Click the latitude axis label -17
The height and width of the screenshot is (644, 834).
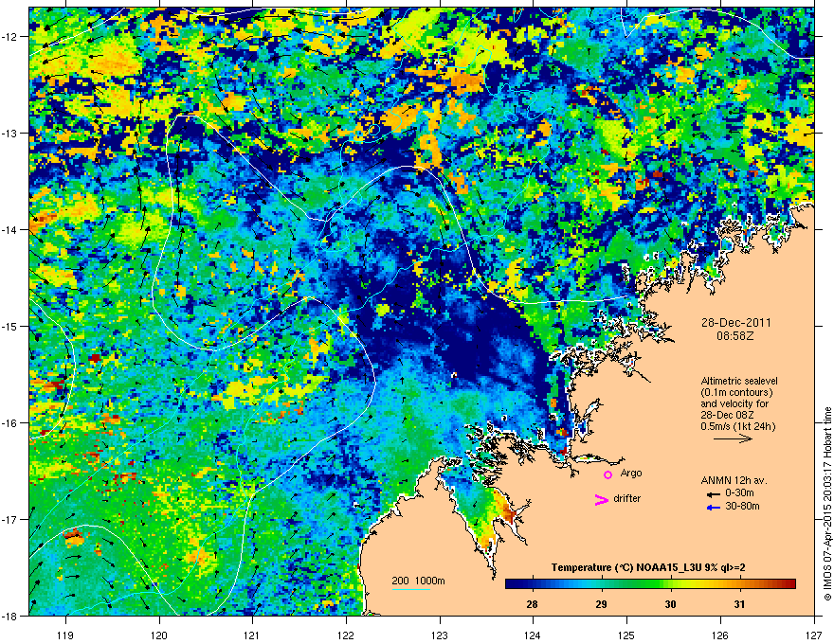tap(10, 519)
